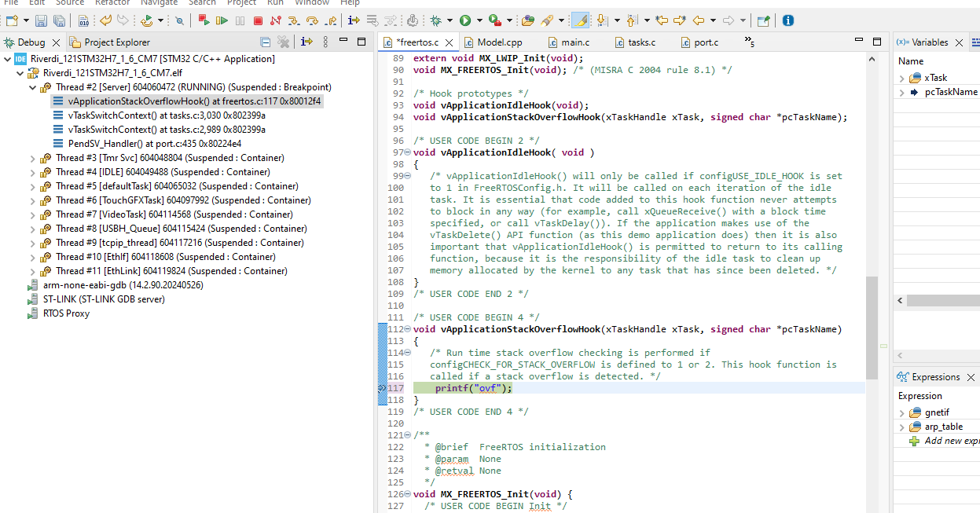980x513 pixels.
Task: Click the Step Into icon
Action: (x=295, y=20)
